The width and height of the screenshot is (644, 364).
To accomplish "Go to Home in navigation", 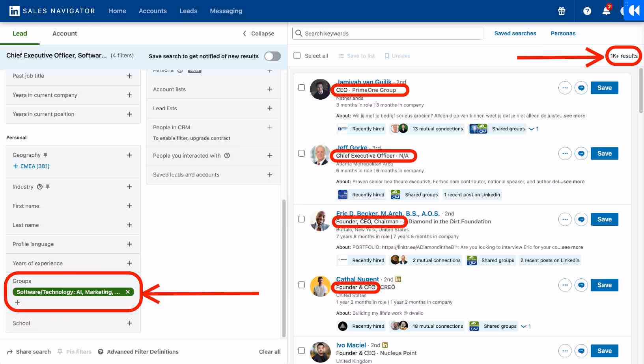I will coord(117,11).
